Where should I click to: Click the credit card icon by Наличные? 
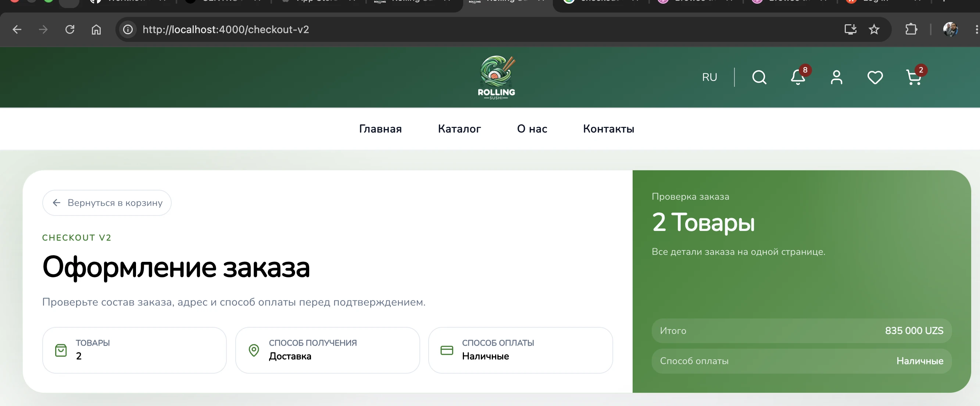447,350
